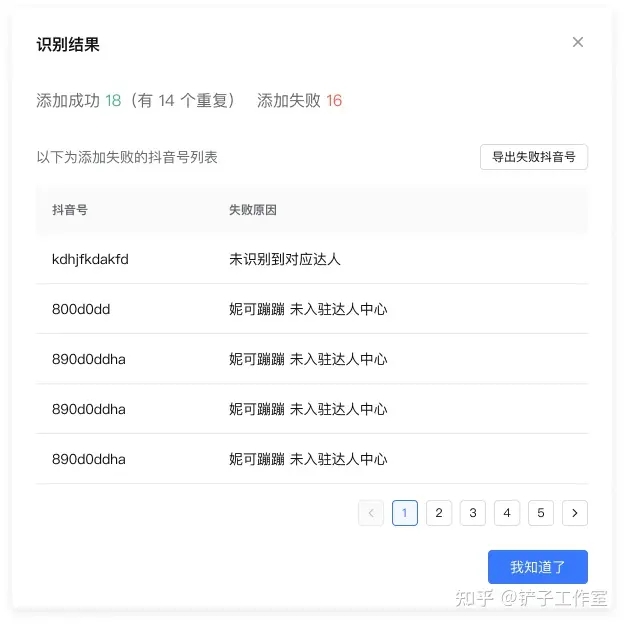Click the 以下为添加失败的抖音号列表 label
Viewport: 624px width, 624px height.
click(127, 157)
